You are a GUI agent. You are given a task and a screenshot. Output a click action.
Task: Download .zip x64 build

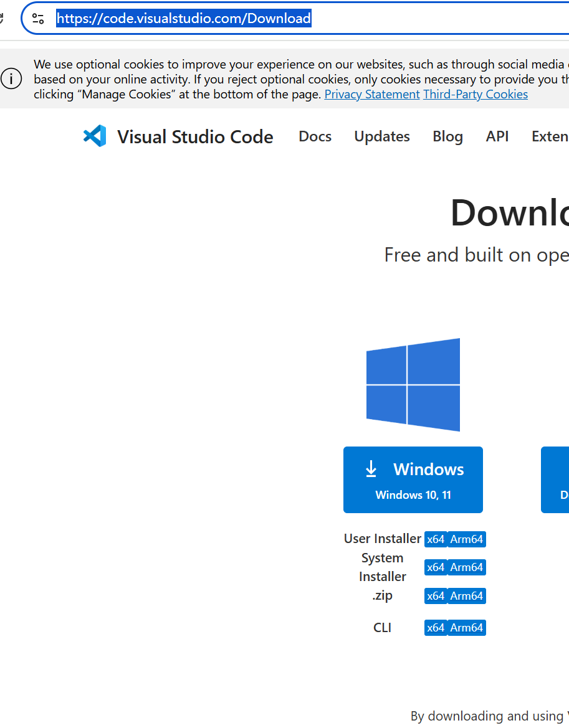point(436,596)
